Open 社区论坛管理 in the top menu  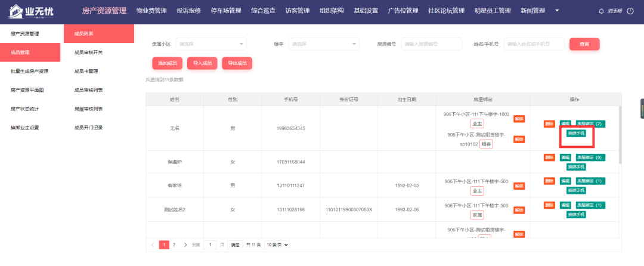(x=446, y=11)
